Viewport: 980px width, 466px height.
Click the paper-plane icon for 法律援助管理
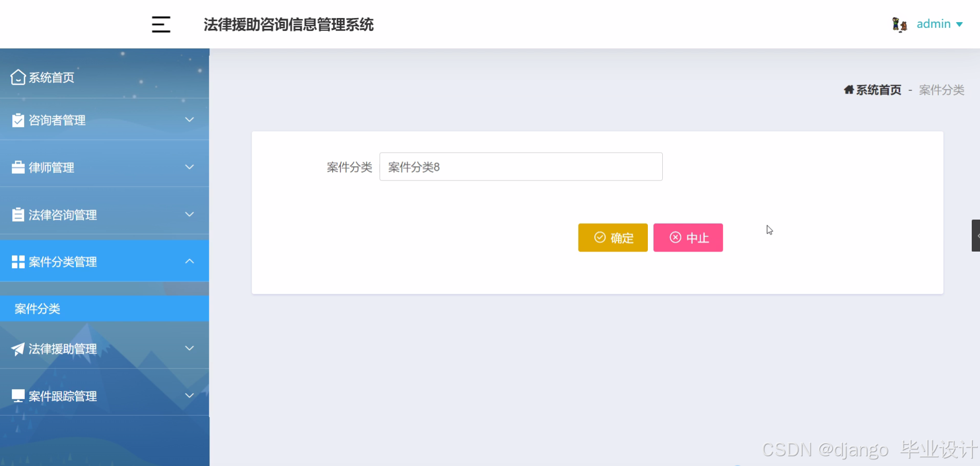[x=17, y=349]
